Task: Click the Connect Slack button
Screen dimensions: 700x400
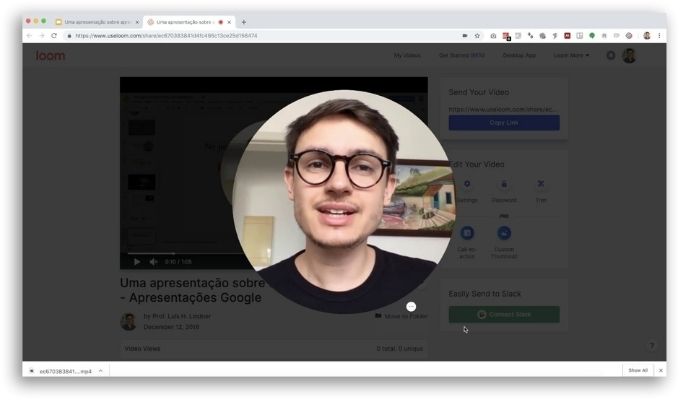Action: (x=504, y=314)
